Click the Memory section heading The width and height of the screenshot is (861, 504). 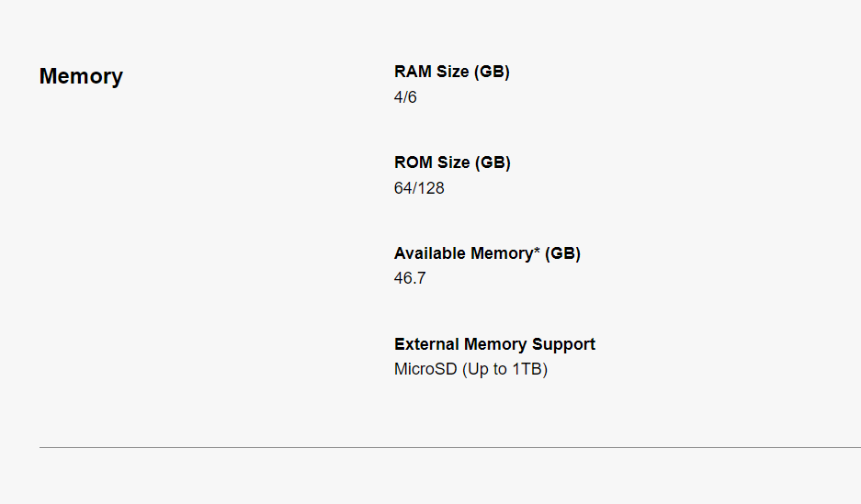(81, 76)
